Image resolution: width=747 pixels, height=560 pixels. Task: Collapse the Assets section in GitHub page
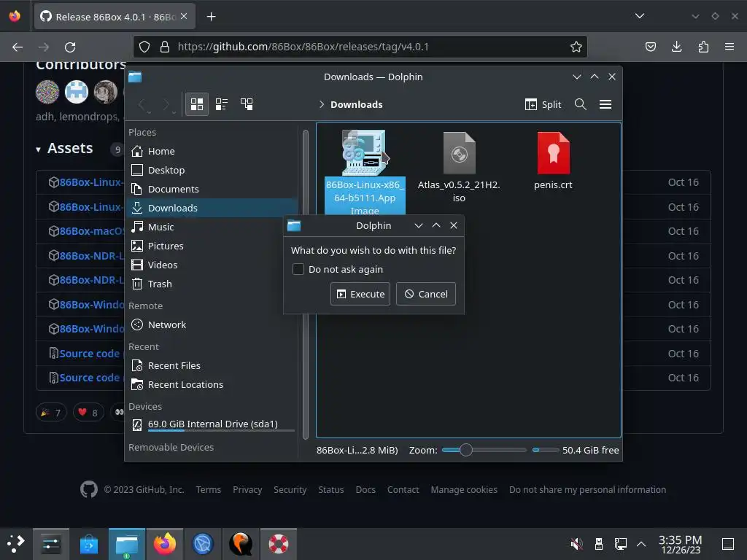tap(38, 149)
